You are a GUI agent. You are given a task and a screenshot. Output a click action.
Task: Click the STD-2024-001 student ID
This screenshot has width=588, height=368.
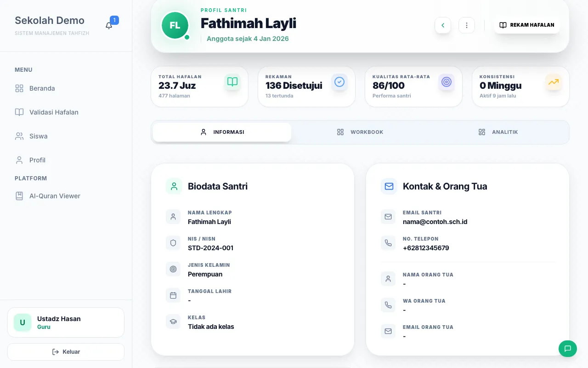coord(210,248)
